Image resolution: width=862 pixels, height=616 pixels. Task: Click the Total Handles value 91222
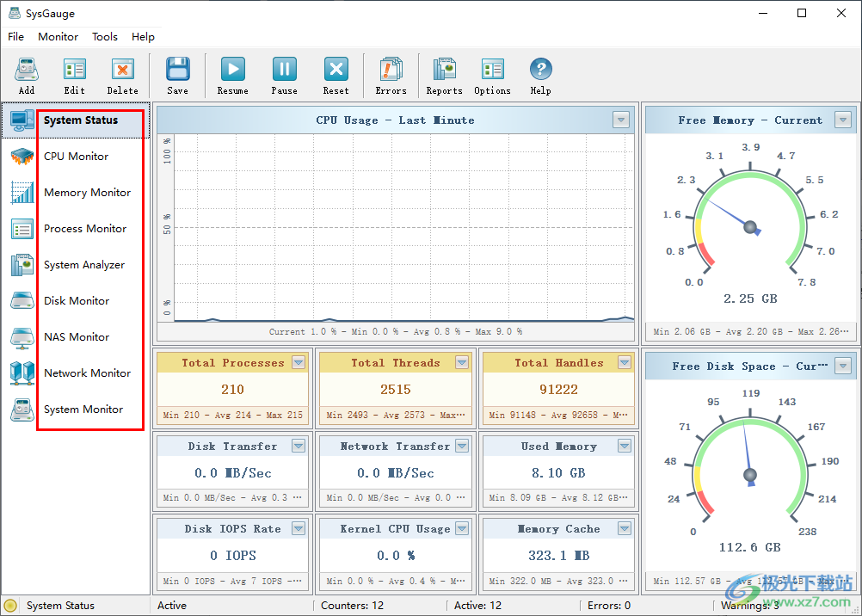(x=558, y=390)
